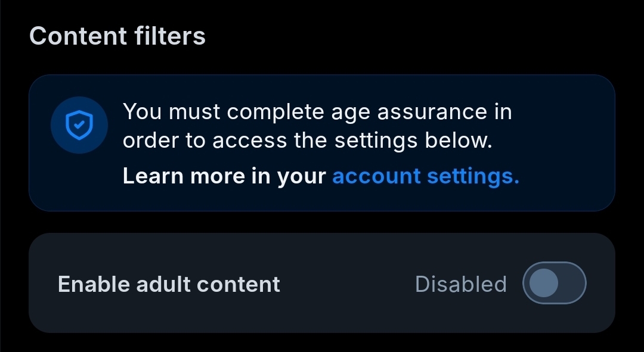Toggle the Enable adult content switch

coord(554,283)
